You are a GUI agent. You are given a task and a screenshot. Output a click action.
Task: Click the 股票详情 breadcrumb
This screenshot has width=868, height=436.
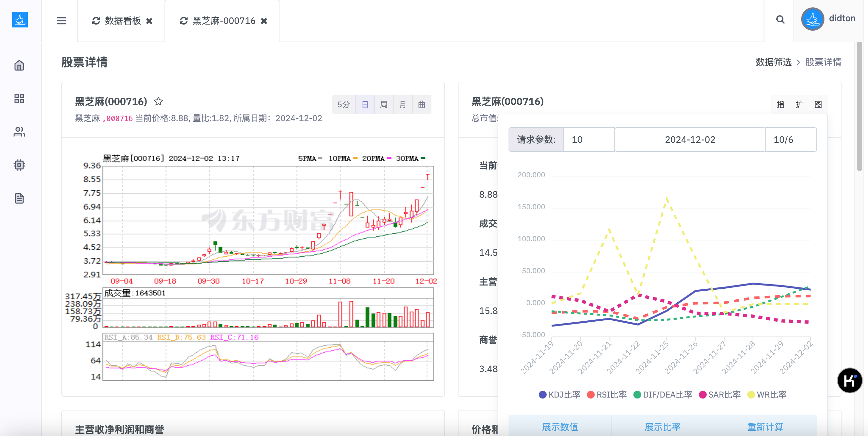coord(823,62)
